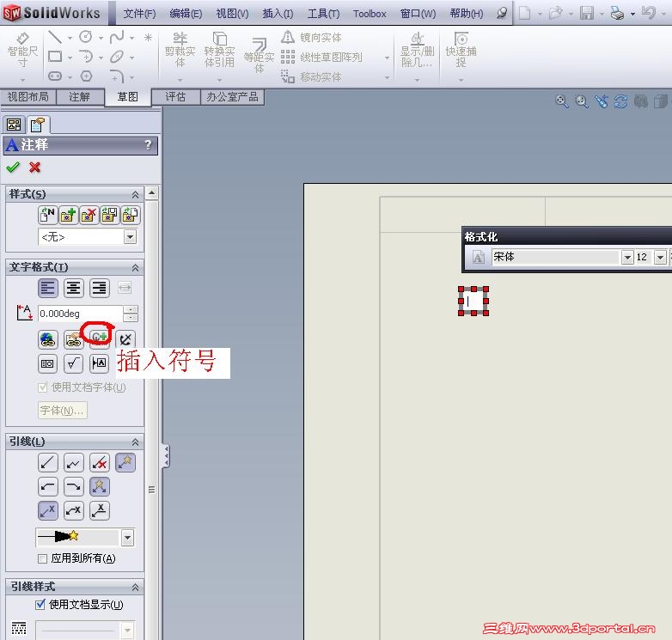The image size is (672, 640).
Task: Open the Toolbox menu
Action: click(370, 14)
